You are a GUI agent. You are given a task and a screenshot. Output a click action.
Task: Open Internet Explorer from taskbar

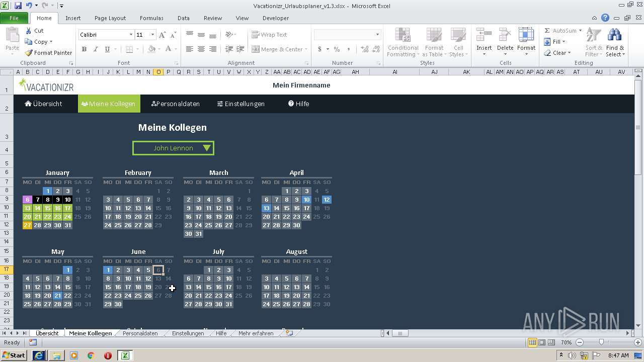click(39, 355)
